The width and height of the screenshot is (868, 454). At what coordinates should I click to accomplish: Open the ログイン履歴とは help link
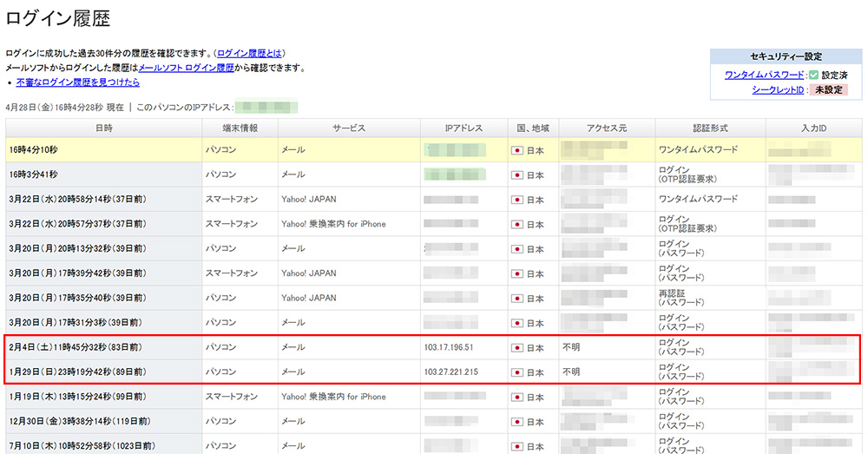click(250, 53)
